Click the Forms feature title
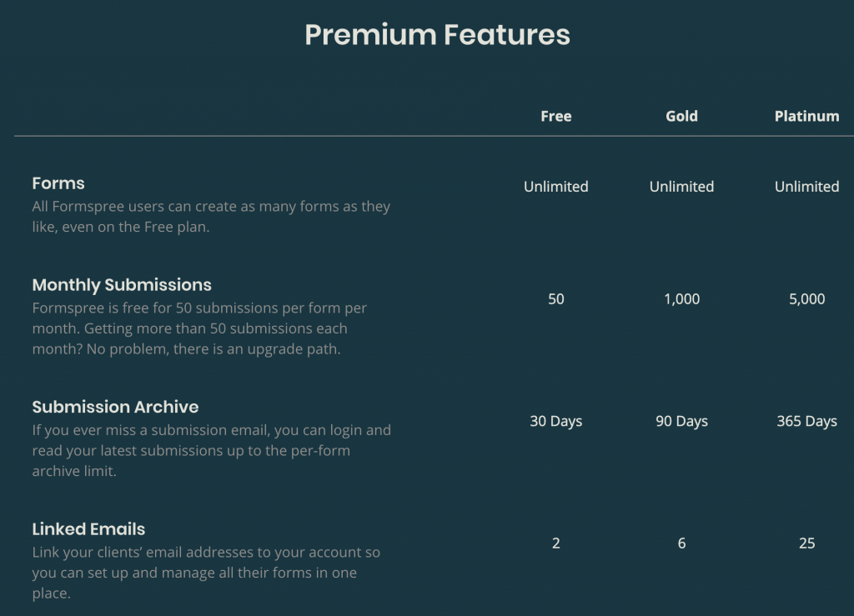Viewport: 854px width, 616px height. point(58,183)
